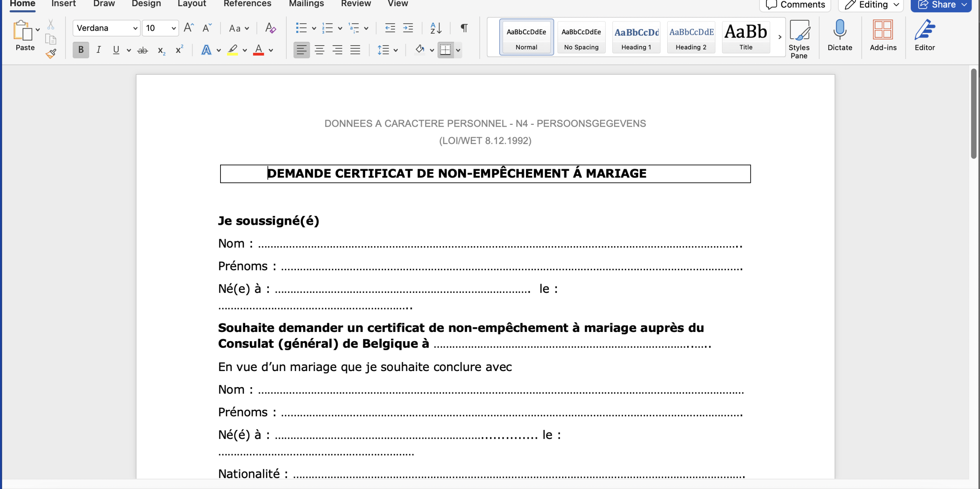980x489 pixels.
Task: Align text right
Action: 337,50
